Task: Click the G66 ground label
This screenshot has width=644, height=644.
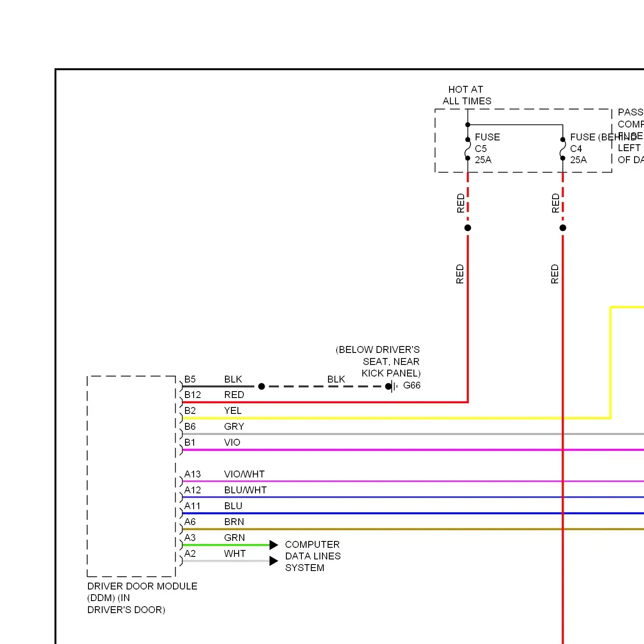Action: click(x=412, y=386)
